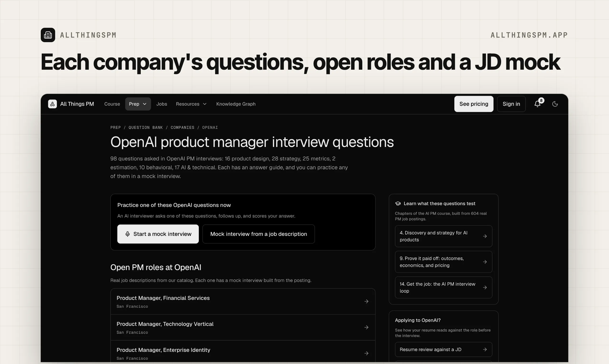Open the Knowledge Graph nav item
Screen dimensions: 609x364
coord(236,104)
